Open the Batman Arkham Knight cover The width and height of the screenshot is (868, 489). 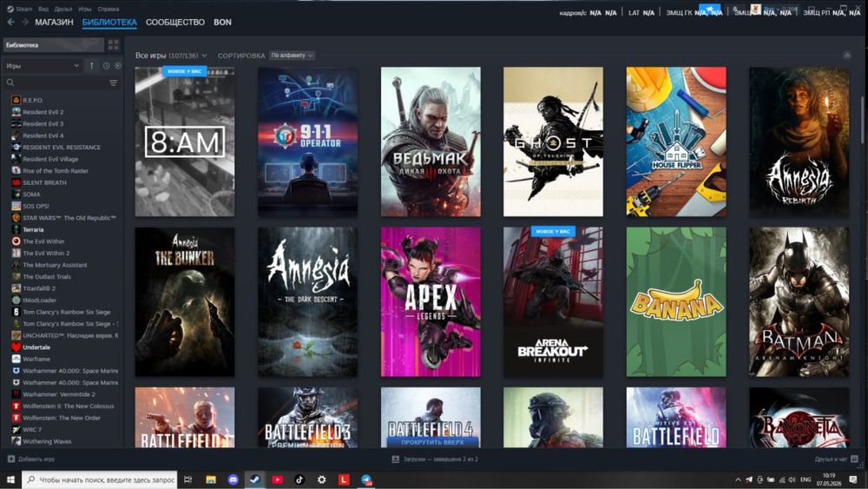799,301
